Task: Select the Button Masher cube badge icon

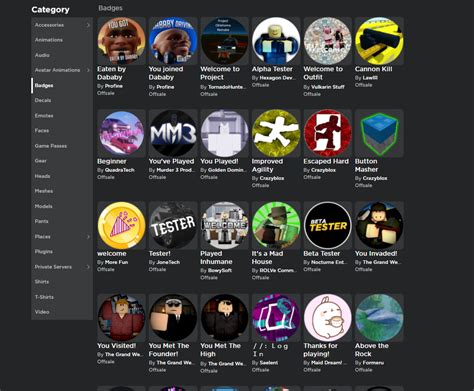Action: click(x=379, y=133)
